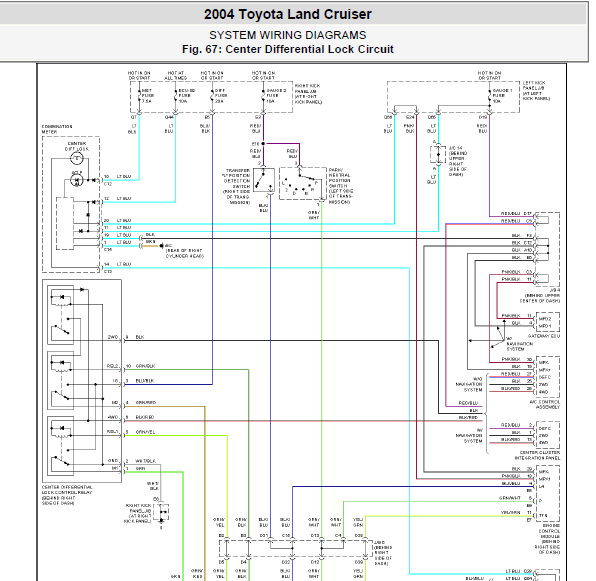Select "REAR OF RIGHT CYLINDER HEAD" text

(184, 253)
